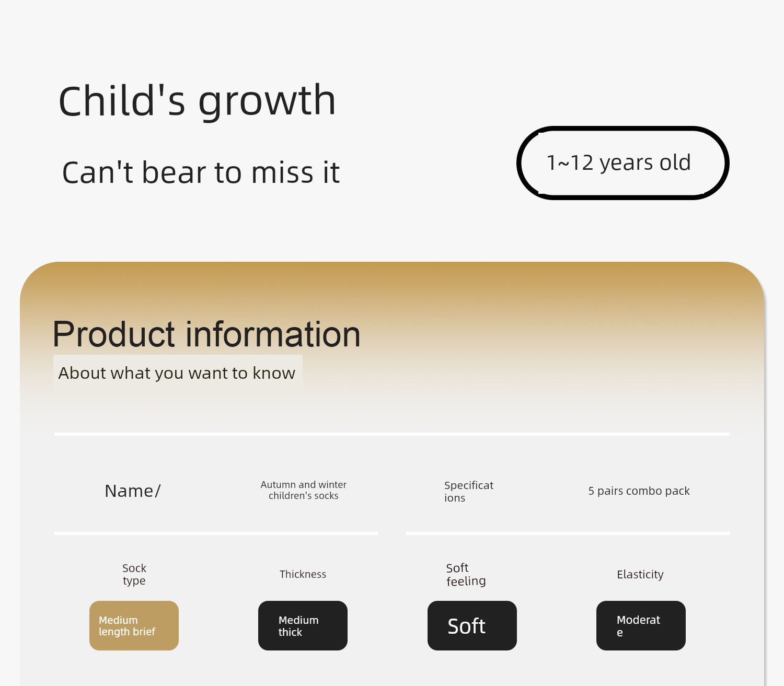Click the Specifications label
This screenshot has height=686, width=784.
(469, 491)
